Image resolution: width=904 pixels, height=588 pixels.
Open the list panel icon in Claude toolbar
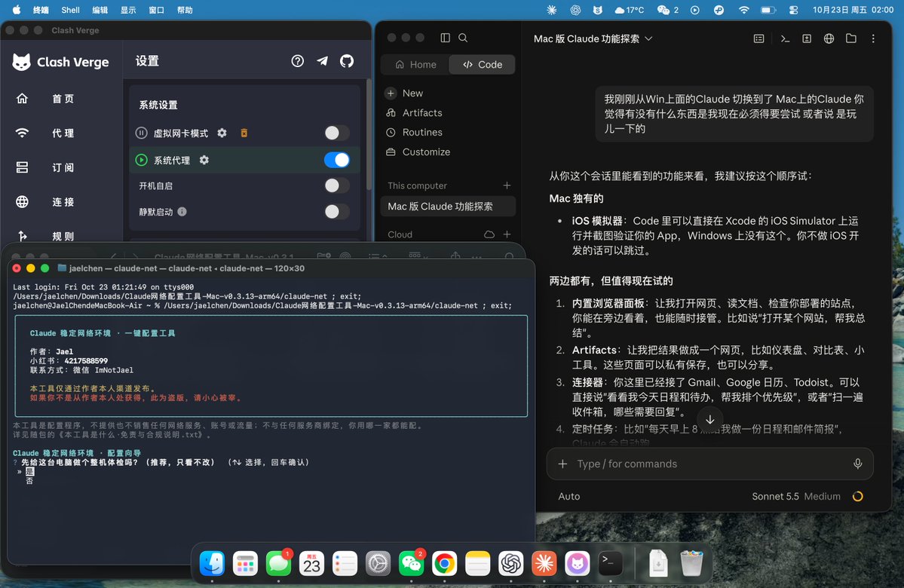[758, 38]
